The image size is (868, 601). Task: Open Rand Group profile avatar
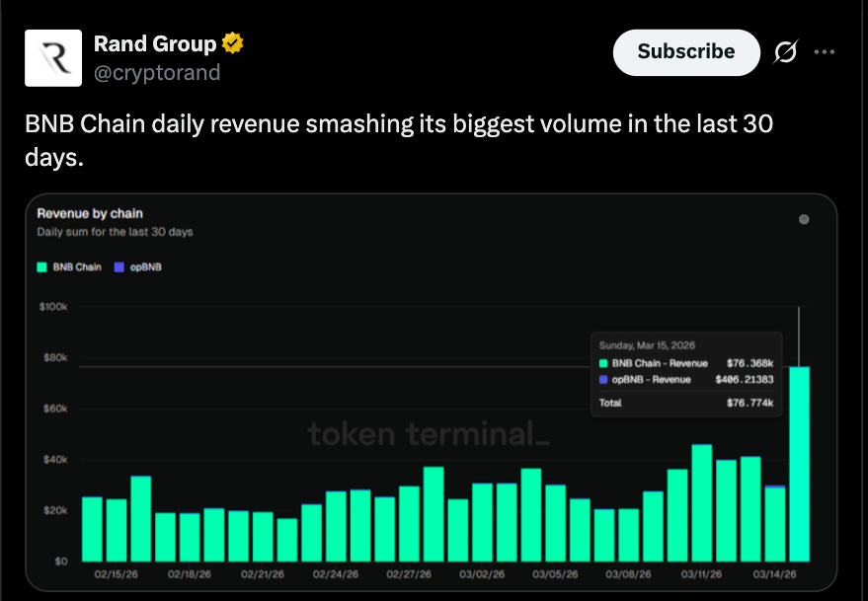click(x=53, y=58)
